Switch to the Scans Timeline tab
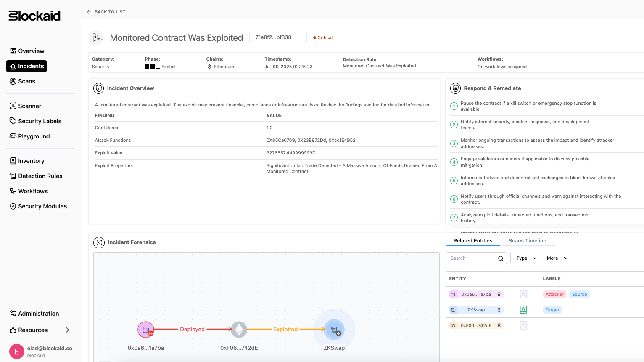This screenshot has width=644, height=362. 527,241
